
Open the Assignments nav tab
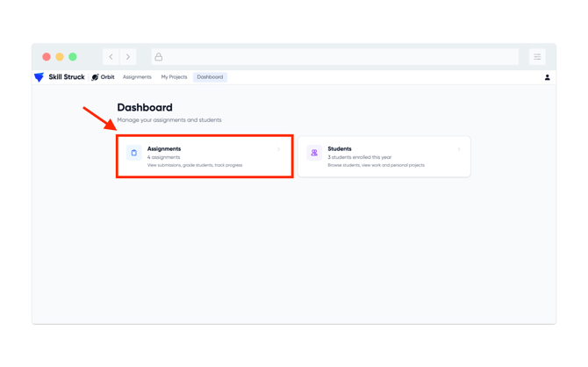click(137, 77)
